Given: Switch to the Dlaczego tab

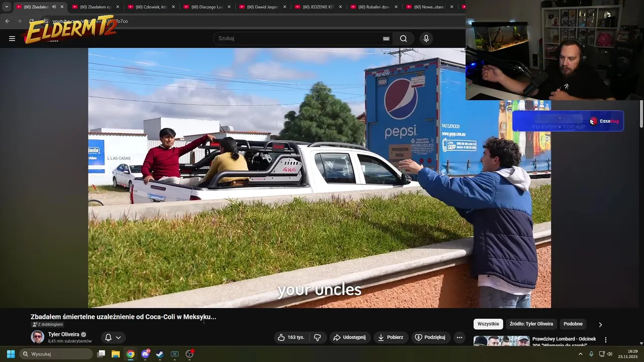Looking at the screenshot, I should click(x=206, y=7).
